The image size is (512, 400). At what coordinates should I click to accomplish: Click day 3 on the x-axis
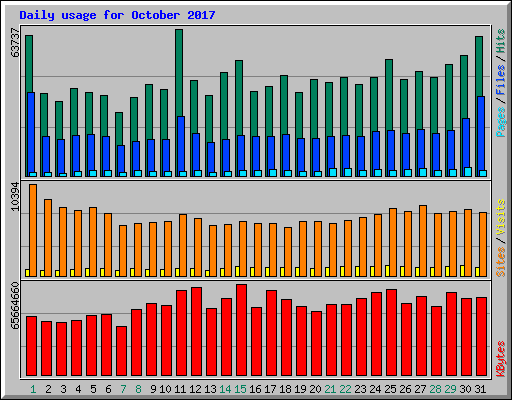click(x=63, y=389)
